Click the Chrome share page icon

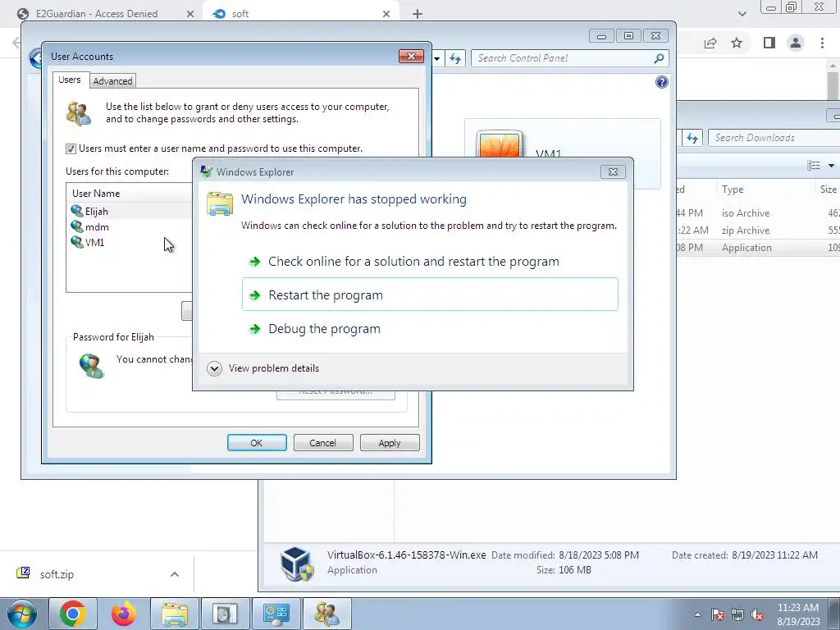click(710, 43)
